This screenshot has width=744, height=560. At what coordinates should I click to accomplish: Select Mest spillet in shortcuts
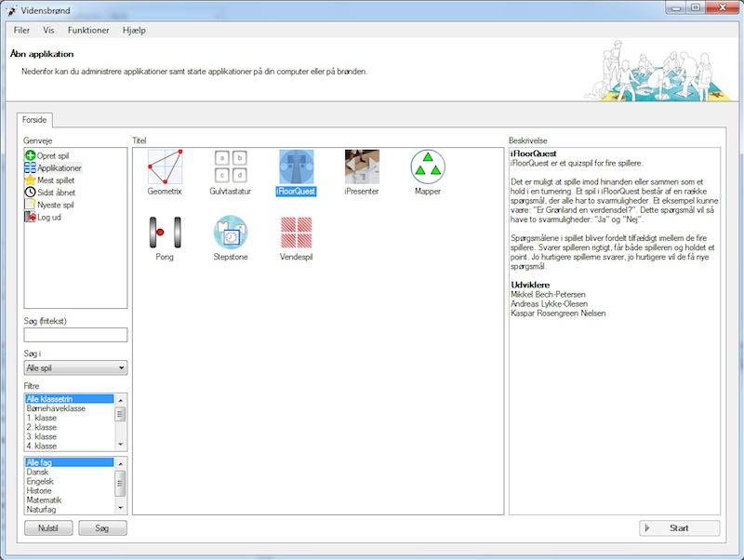coord(56,180)
